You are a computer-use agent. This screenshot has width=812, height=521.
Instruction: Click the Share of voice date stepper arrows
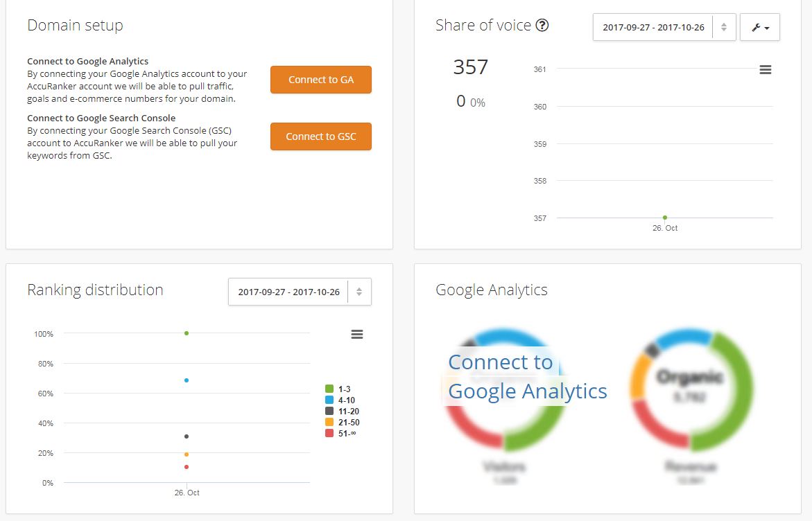point(724,28)
